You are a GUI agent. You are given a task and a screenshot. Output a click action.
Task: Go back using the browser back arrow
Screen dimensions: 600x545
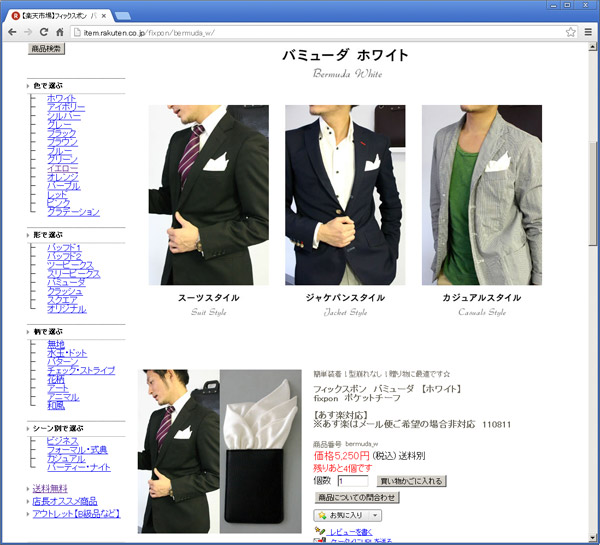pyautogui.click(x=12, y=32)
